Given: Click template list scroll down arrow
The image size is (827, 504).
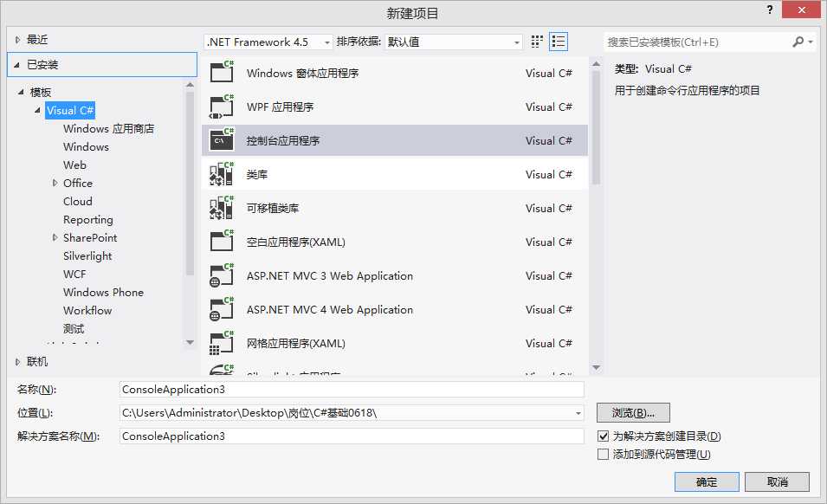Looking at the screenshot, I should coord(597,367).
